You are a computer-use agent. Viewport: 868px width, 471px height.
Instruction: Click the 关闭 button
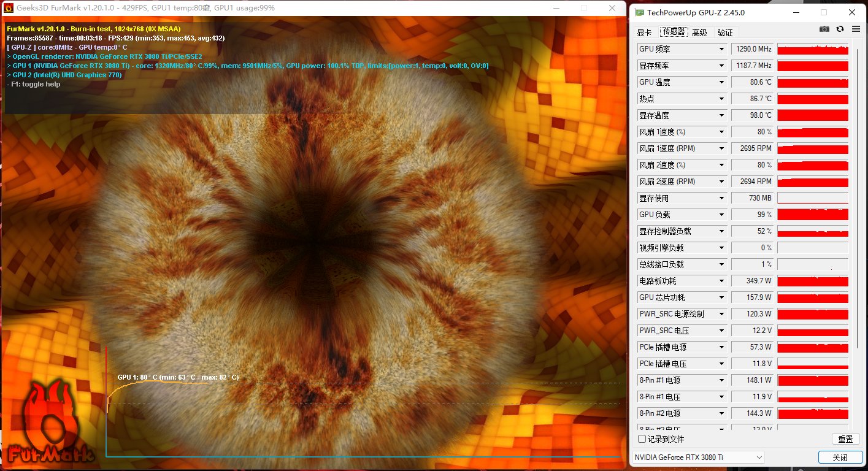(840, 458)
